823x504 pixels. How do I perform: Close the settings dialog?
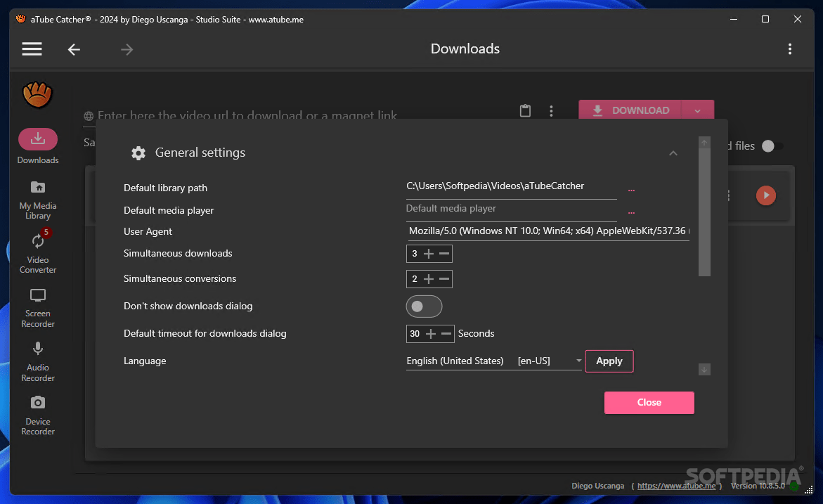(649, 403)
